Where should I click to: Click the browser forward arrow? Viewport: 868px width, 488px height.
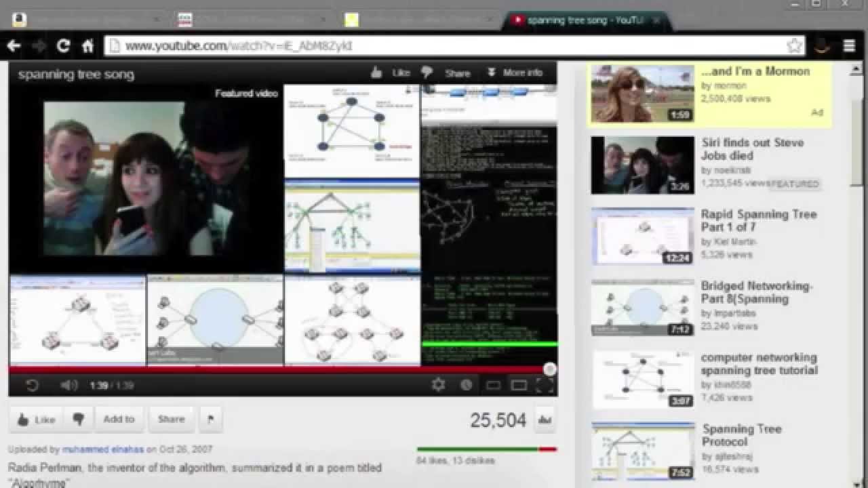tap(39, 46)
